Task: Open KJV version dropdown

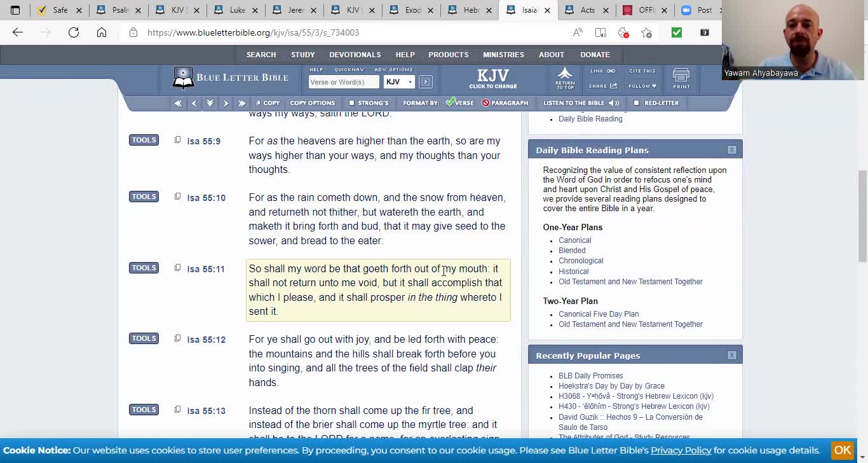Action: point(399,81)
